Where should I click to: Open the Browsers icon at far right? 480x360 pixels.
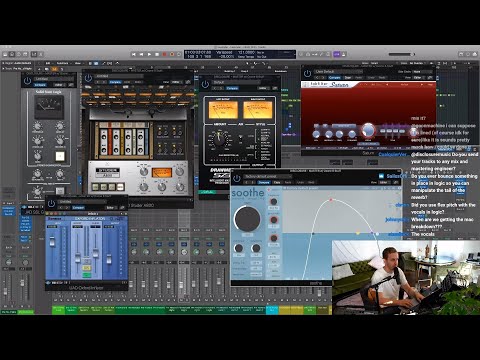475,54
